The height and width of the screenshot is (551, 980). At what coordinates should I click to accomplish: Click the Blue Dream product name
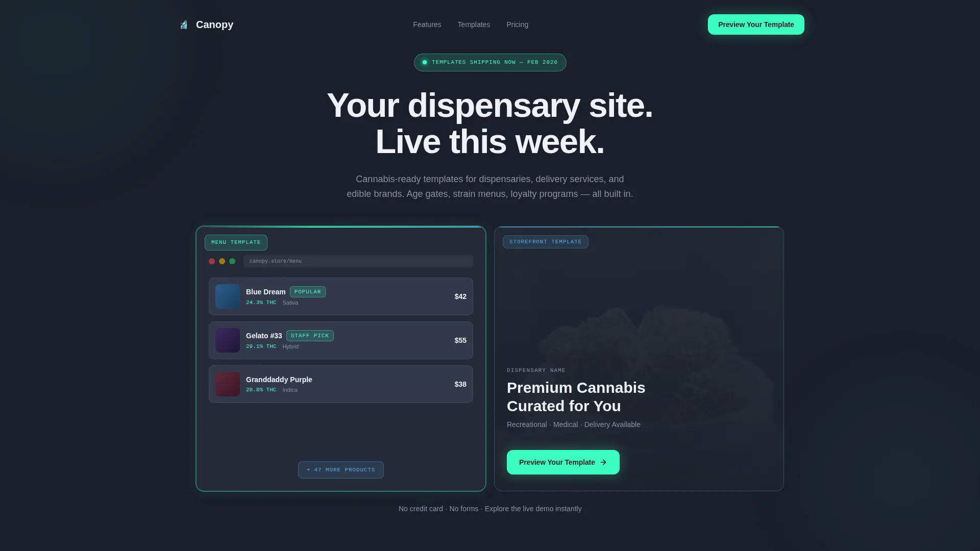tap(265, 292)
